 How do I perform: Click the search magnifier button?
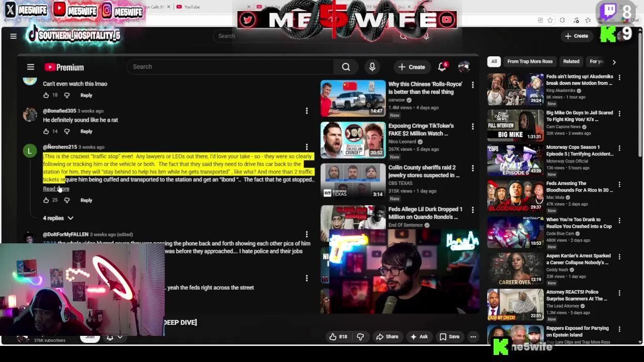click(346, 67)
